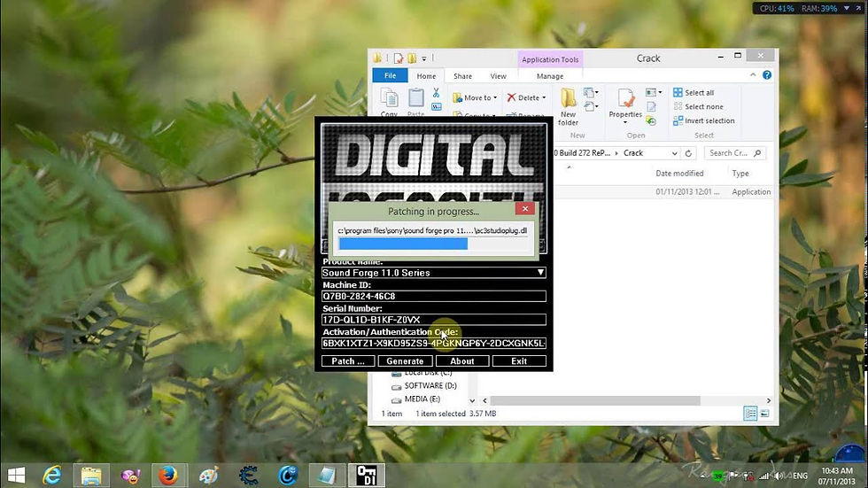
Task: Click the Cut scissors icon in ribbon
Action: tap(437, 93)
